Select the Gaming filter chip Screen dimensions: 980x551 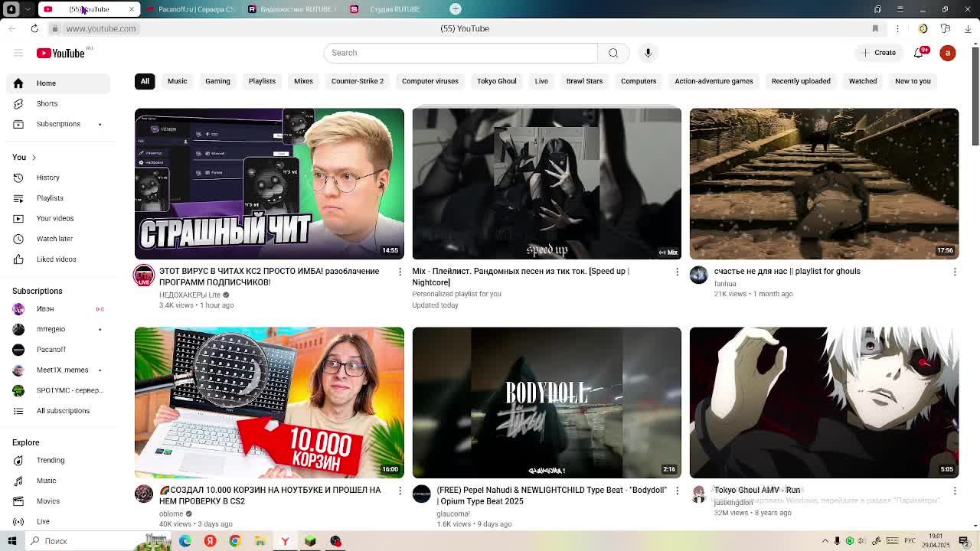click(x=217, y=81)
